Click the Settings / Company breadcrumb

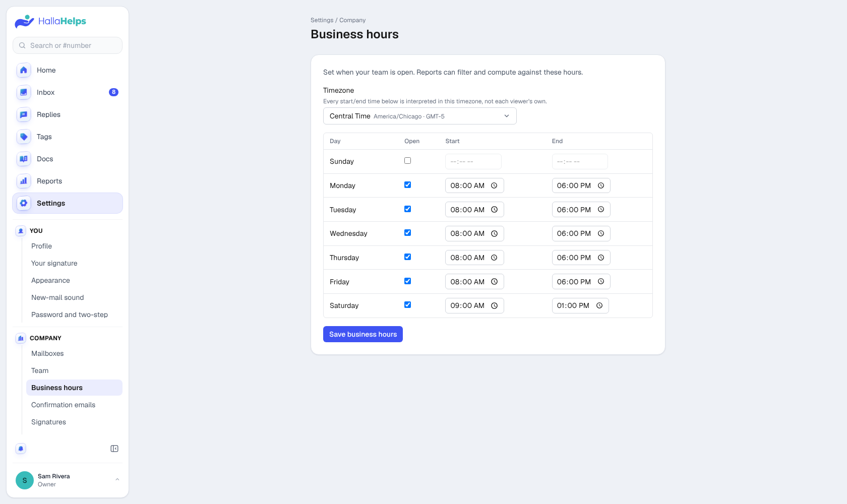[338, 20]
